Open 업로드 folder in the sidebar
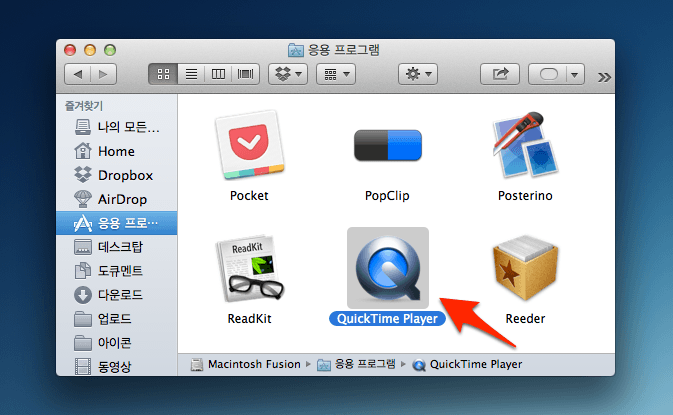The image size is (673, 415). point(117,319)
